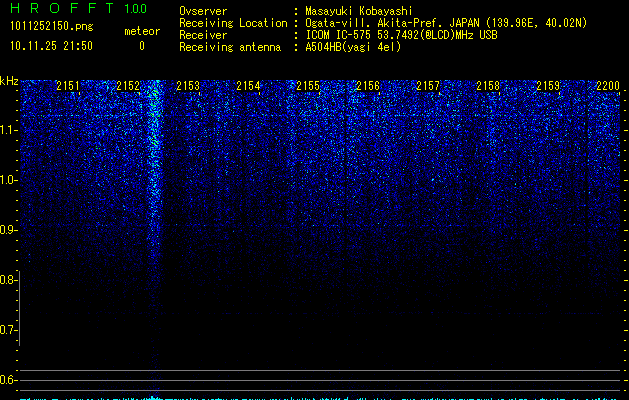This screenshot has height=400, width=629.
Task: Click the Ovserver label
Action: pos(203,11)
